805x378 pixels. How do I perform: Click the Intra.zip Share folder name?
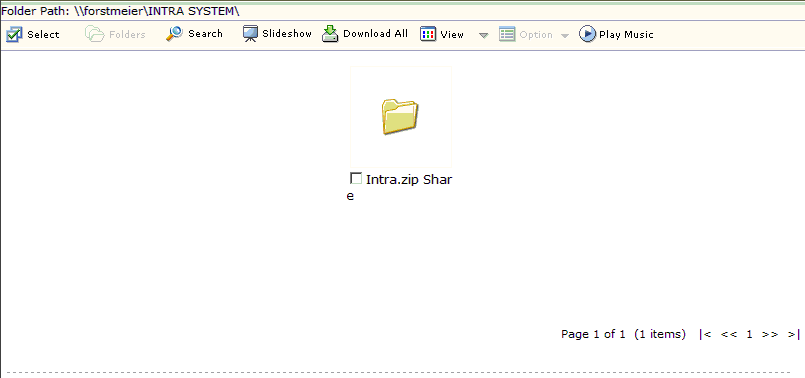pyautogui.click(x=399, y=187)
